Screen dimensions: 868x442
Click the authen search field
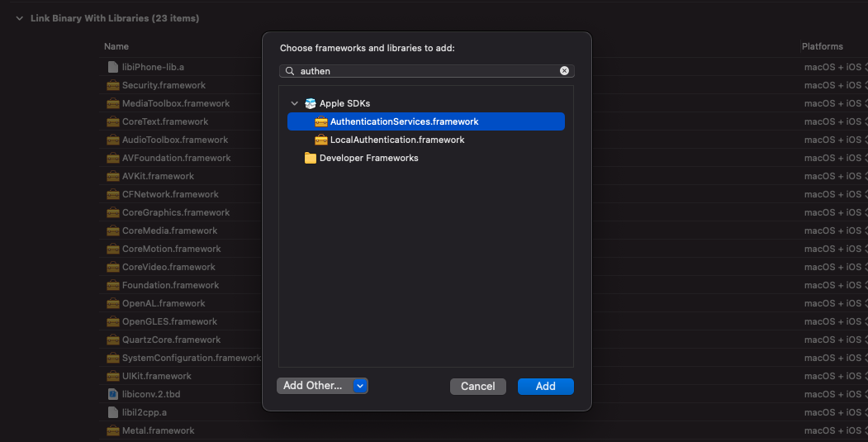pyautogui.click(x=426, y=71)
